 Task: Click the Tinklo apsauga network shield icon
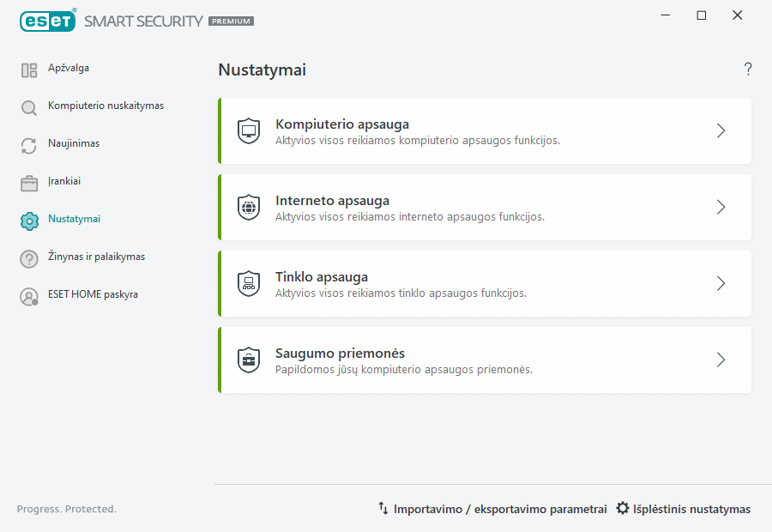(x=249, y=283)
